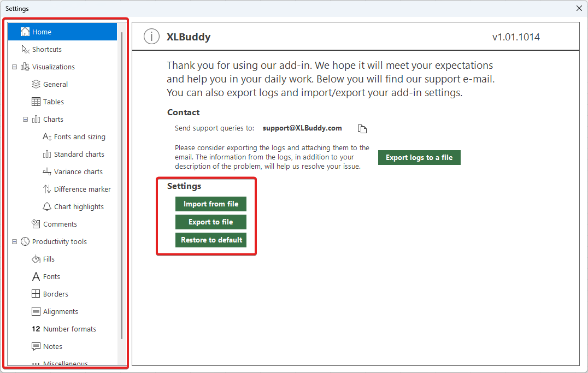588x373 pixels.
Task: Collapse the Visualizations tree node
Action: tap(14, 67)
